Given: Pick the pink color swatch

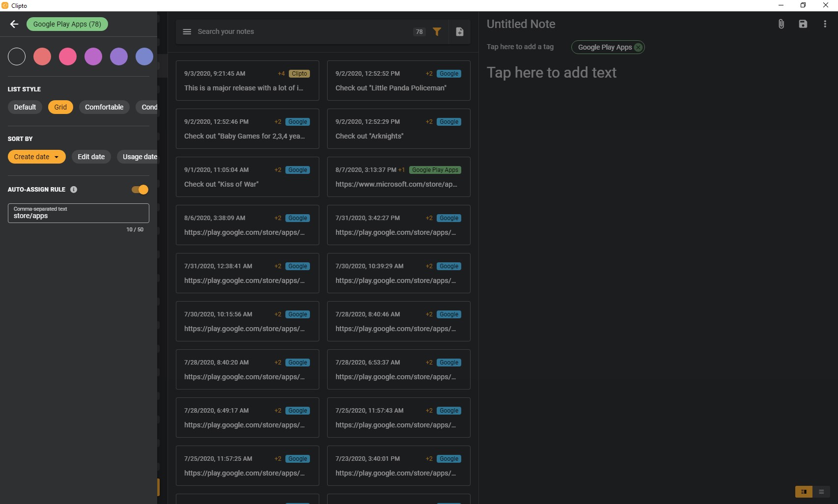Looking at the screenshot, I should click(68, 56).
